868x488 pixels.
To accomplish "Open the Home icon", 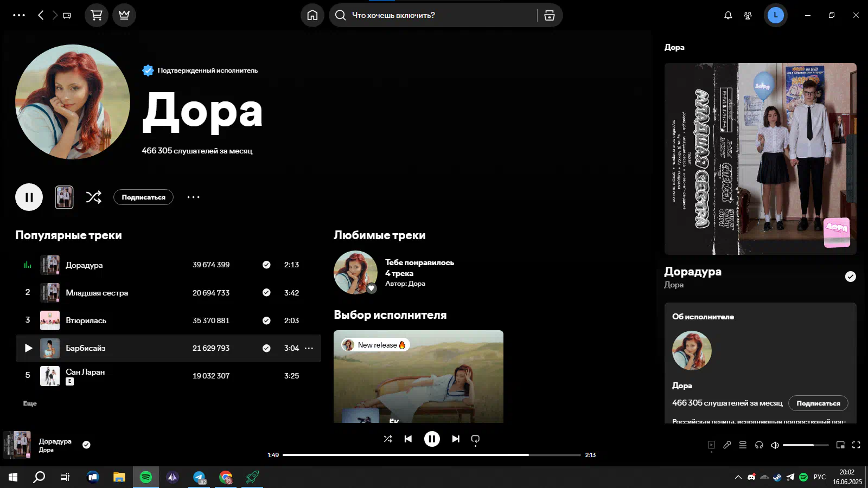I will point(312,15).
